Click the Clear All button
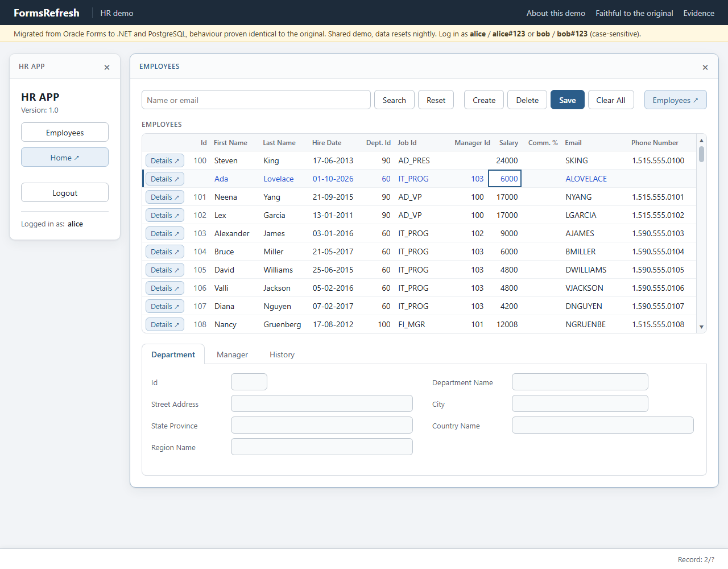 click(x=611, y=100)
